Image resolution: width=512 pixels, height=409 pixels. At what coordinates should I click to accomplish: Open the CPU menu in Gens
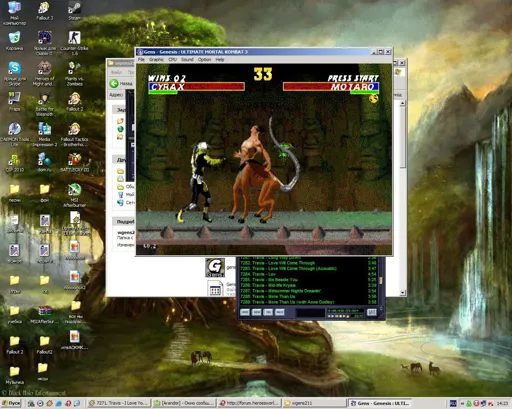[172, 59]
